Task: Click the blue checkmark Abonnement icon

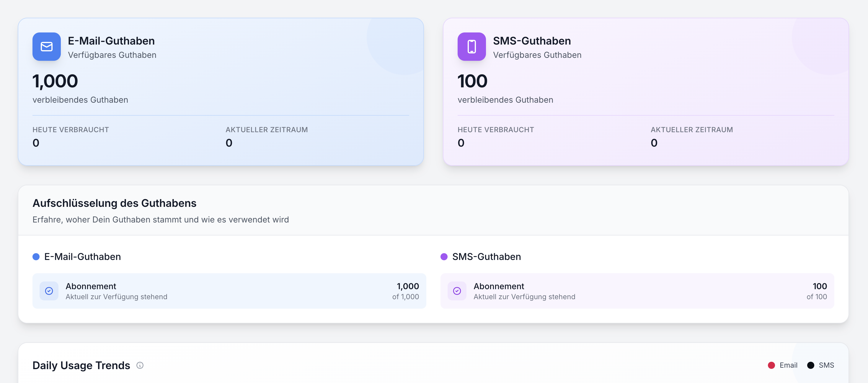Action: pos(49,291)
